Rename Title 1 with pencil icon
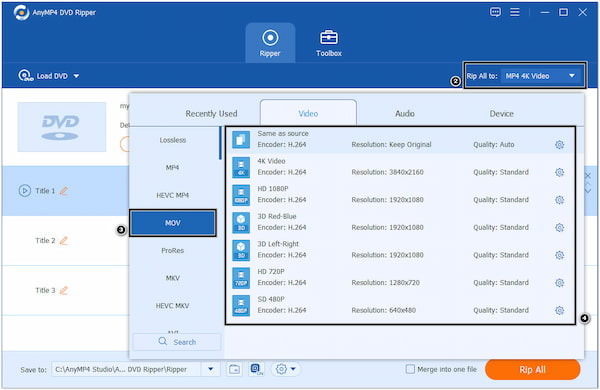 tap(64, 191)
